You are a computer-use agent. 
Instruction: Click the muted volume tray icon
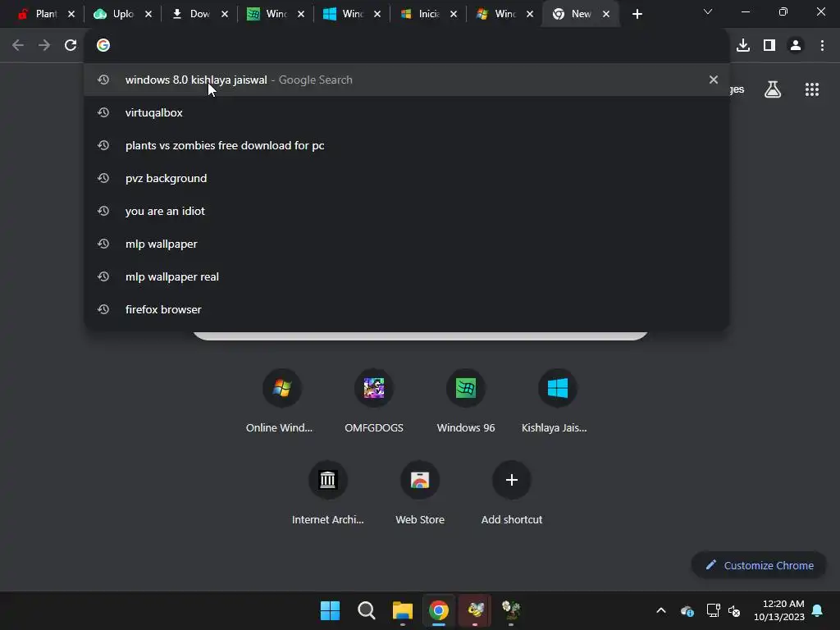[x=734, y=610]
